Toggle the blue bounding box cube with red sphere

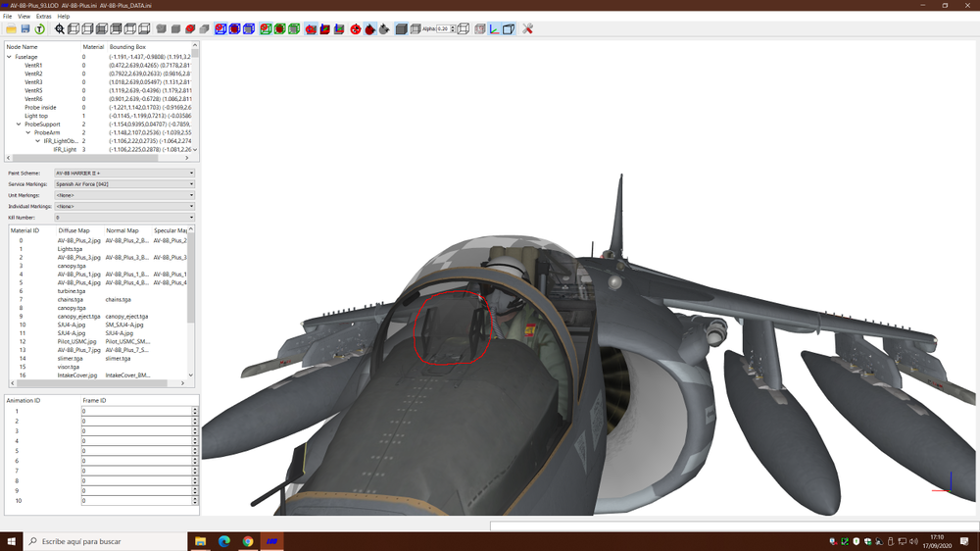234,28
